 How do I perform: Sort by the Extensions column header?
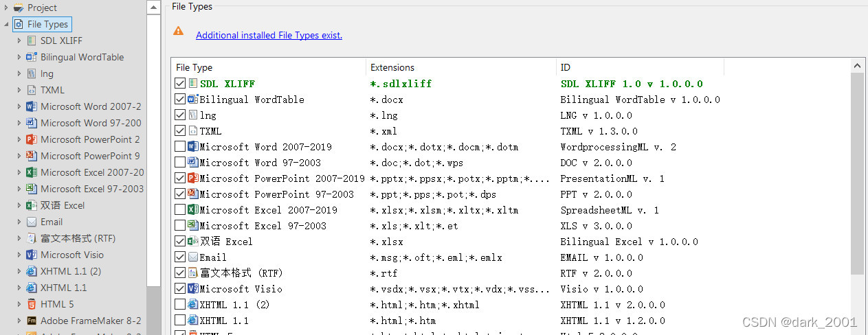[461, 67]
